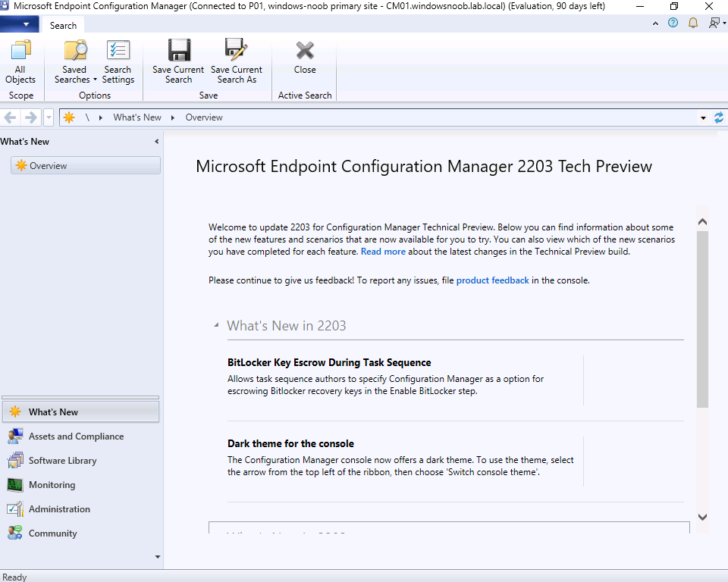Screen dimensions: 728x582
Task: Click BitLocker Key Escrow During Task Sequence
Action: [329, 362]
